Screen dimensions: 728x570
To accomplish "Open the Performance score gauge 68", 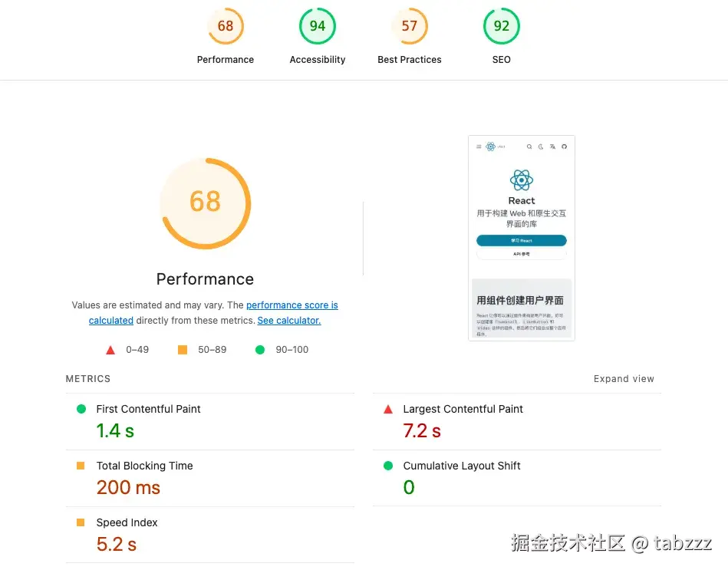I will coord(226,26).
